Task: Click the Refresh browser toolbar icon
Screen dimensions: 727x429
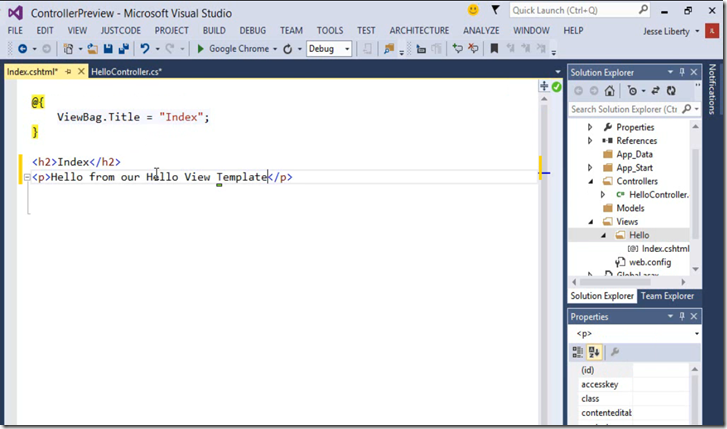Action: [x=287, y=49]
